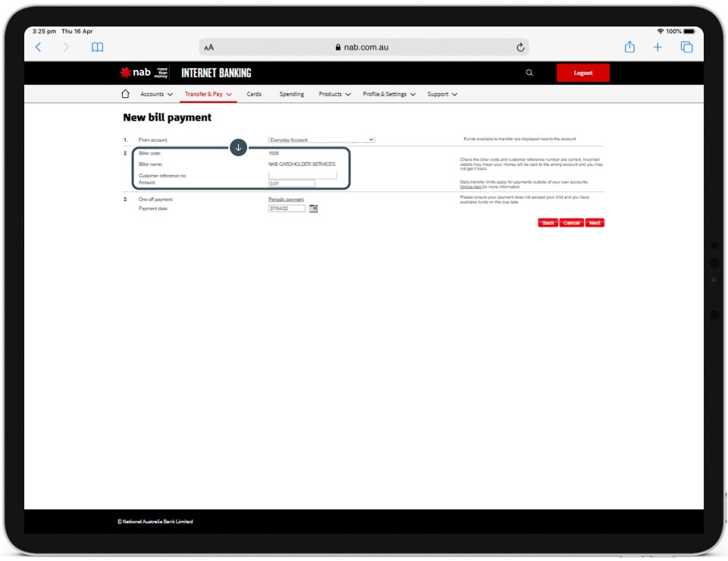Go to the Spending tab
The width and height of the screenshot is (728, 561).
[x=291, y=94]
